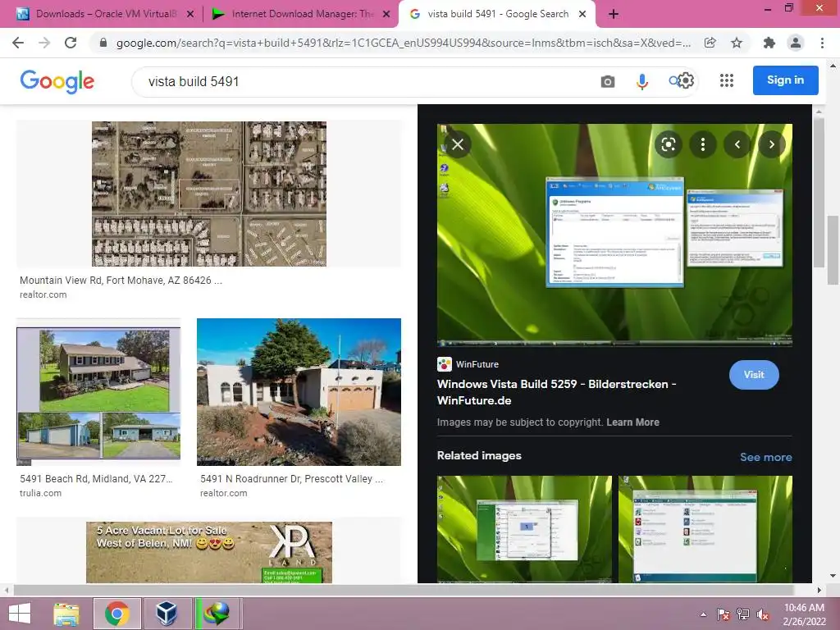840x630 pixels.
Task: Open the Mountain View Rd aerial map image
Action: 209,194
